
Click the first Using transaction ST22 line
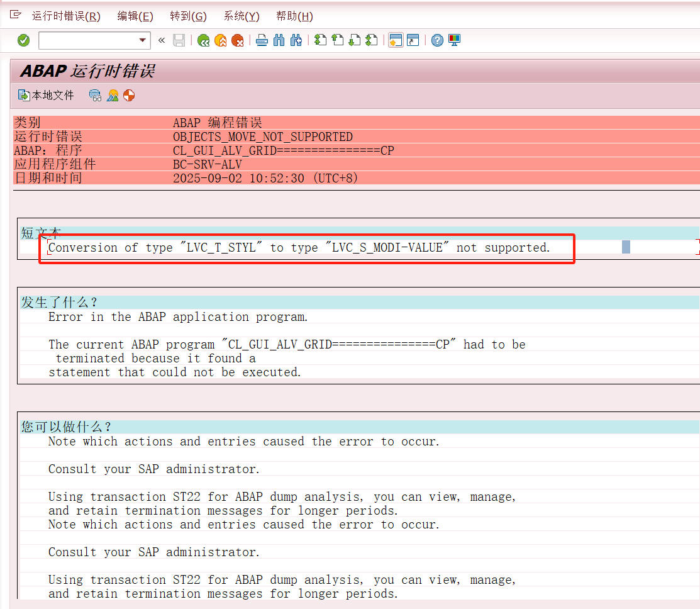282,496
